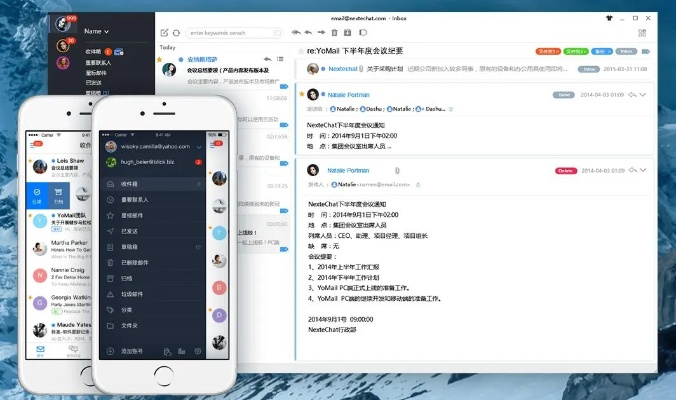The height and width of the screenshot is (400, 676).
Task: Select 收件箱 folder in phone menu
Action: [x=130, y=184]
